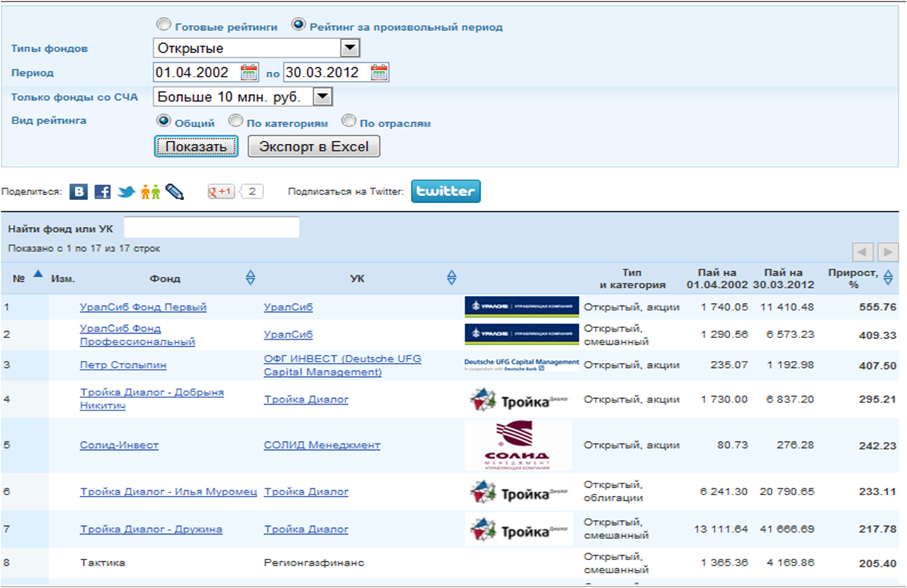The width and height of the screenshot is (907, 588).
Task: Open Типы фондов dropdown (Открытые)
Action: coord(257,48)
